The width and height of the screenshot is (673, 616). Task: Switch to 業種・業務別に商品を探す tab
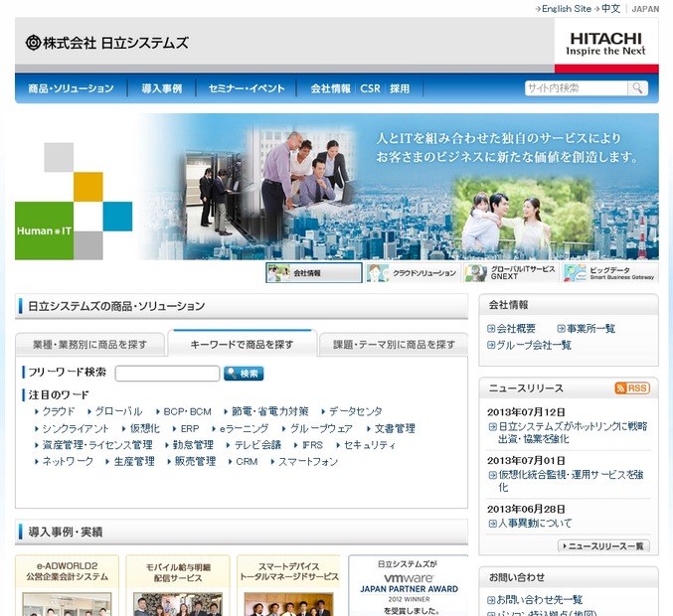pyautogui.click(x=90, y=345)
